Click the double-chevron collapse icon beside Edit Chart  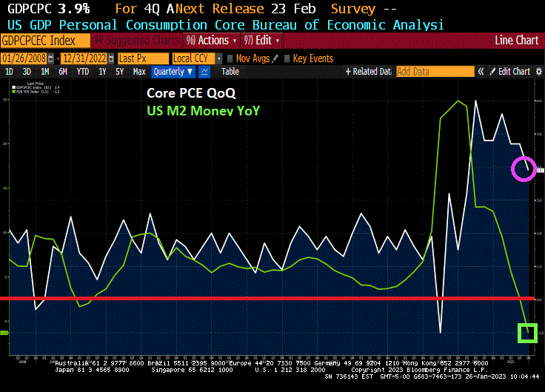pyautogui.click(x=481, y=72)
